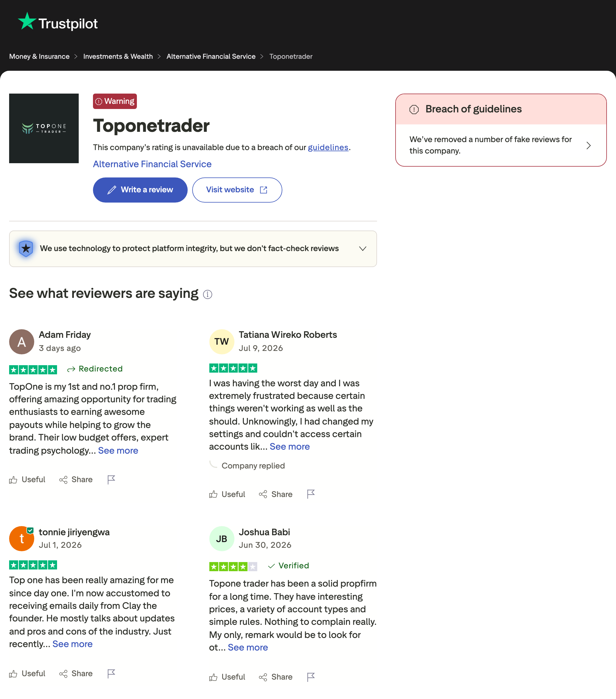The width and height of the screenshot is (616, 699).
Task: Open Adam Friday's avatar
Action: (22, 342)
